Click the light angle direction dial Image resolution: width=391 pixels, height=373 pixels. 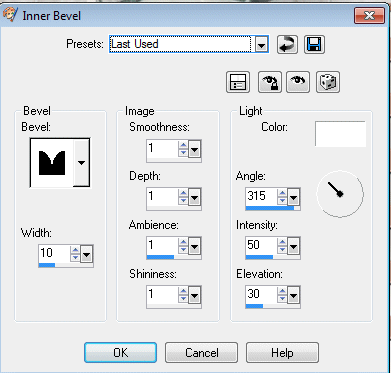pos(340,194)
